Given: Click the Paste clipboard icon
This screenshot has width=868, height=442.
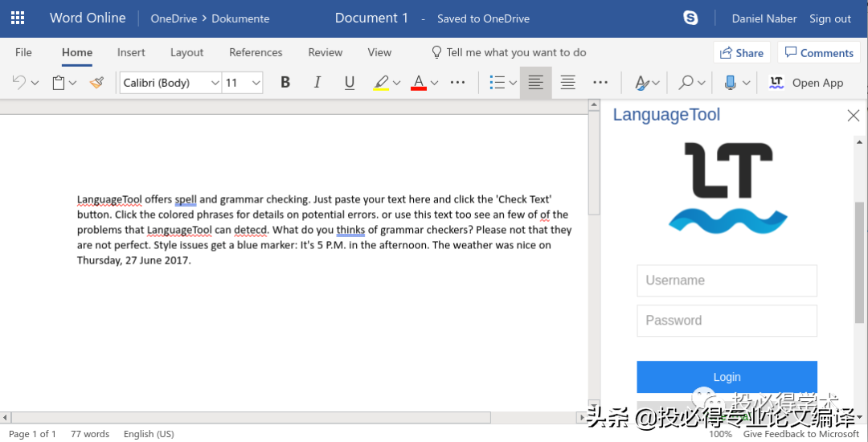Looking at the screenshot, I should click(x=59, y=83).
